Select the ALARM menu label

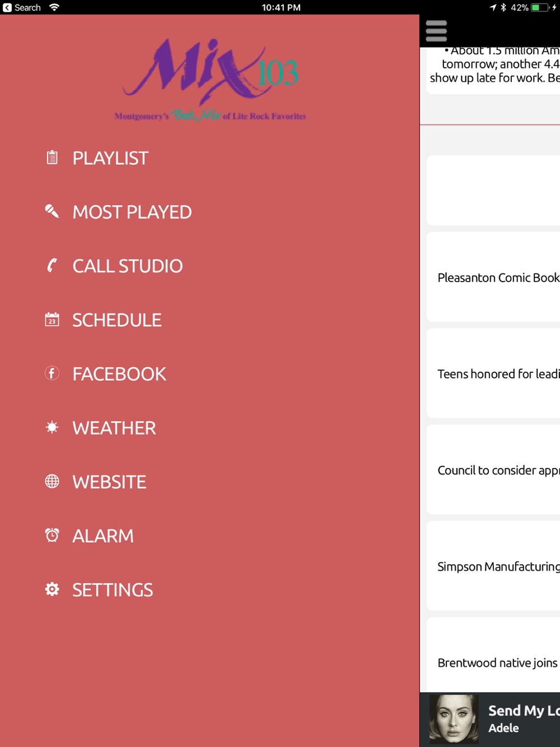point(103,535)
